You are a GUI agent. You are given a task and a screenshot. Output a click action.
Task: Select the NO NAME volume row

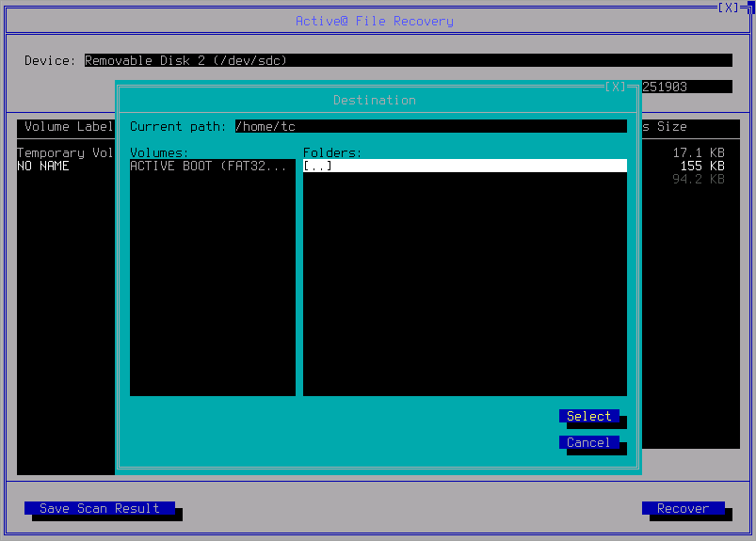pos(43,167)
